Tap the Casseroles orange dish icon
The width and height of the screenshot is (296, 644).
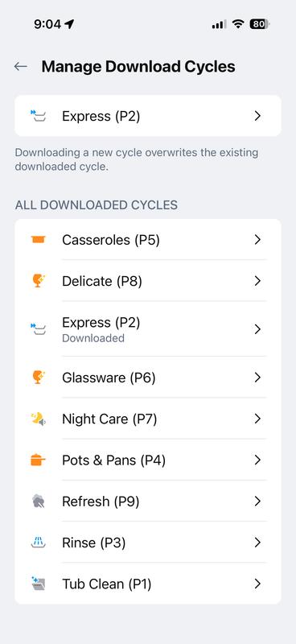[x=38, y=239]
